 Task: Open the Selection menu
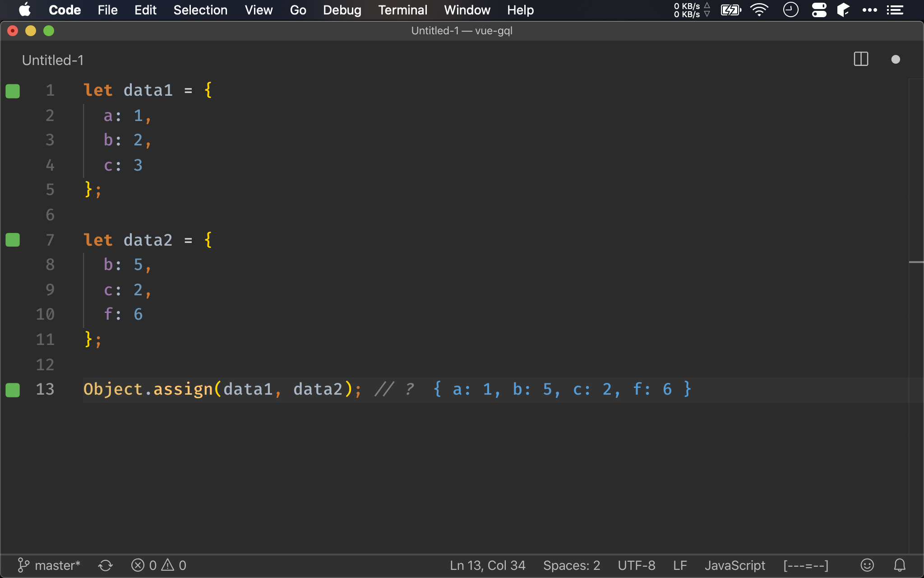(200, 10)
